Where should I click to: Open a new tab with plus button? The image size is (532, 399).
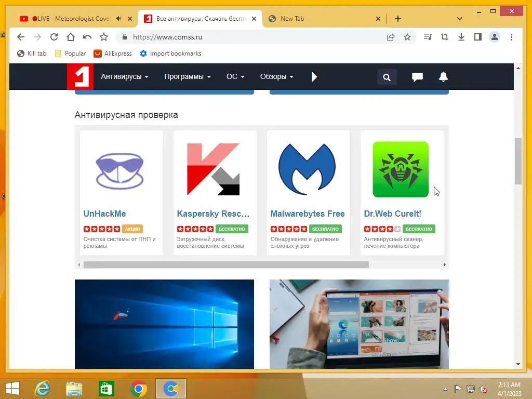(x=398, y=19)
